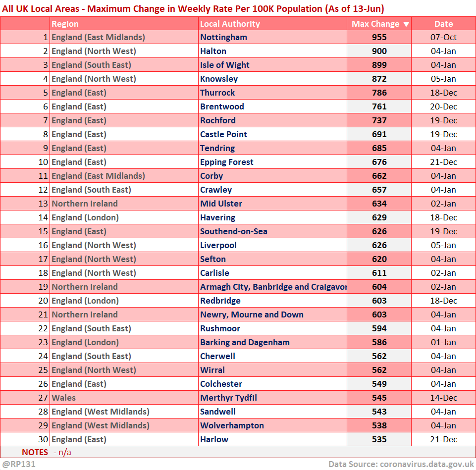Select the Knowsley local authority cell
Image resolution: width=476 pixels, height=470 pixels.
(219, 79)
